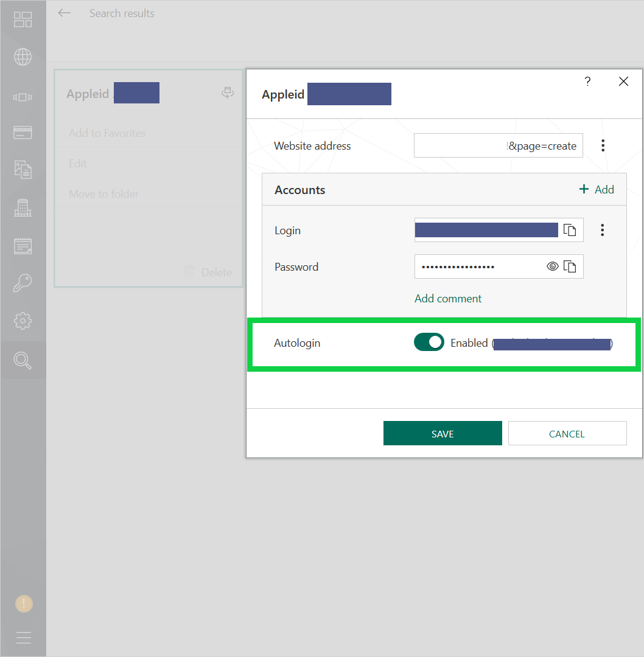Open the Websites globe icon in sidebar
Viewport: 644px width, 657px height.
point(23,57)
